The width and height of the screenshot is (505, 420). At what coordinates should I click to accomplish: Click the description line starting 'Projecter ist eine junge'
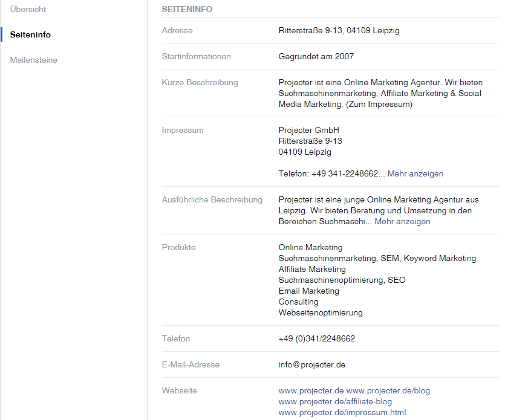(379, 200)
